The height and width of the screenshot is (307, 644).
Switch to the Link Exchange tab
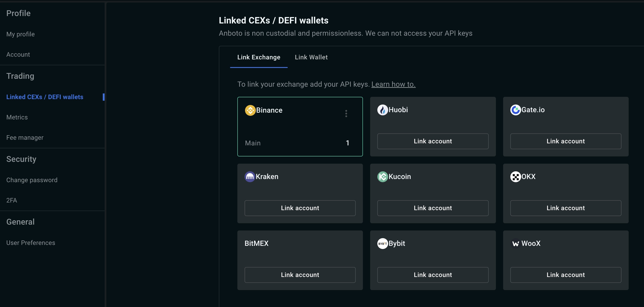coord(259,57)
